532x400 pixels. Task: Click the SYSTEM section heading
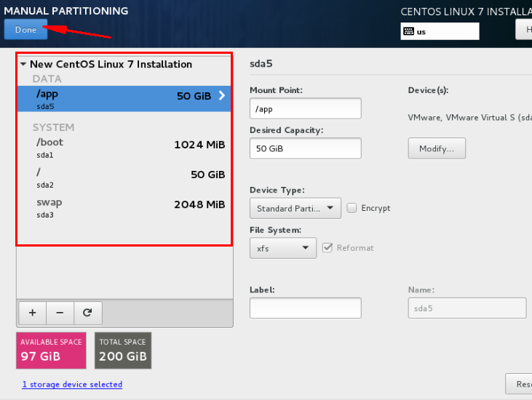(x=53, y=127)
